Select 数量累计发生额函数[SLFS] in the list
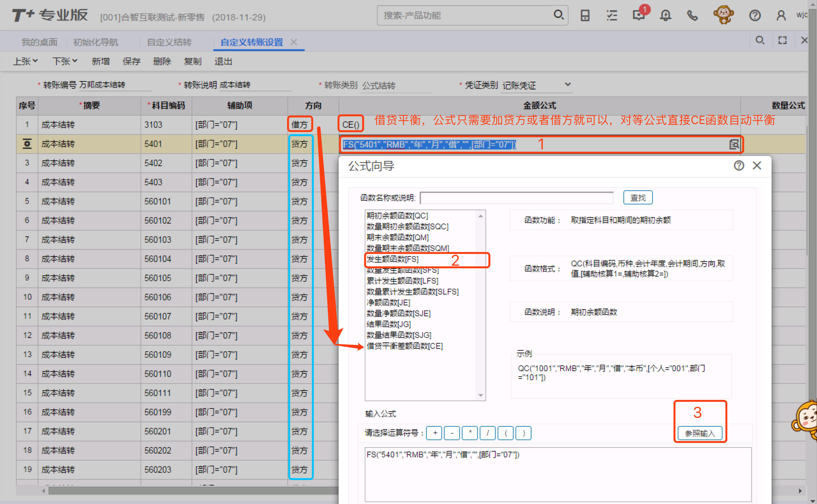The width and height of the screenshot is (817, 504). (x=412, y=292)
